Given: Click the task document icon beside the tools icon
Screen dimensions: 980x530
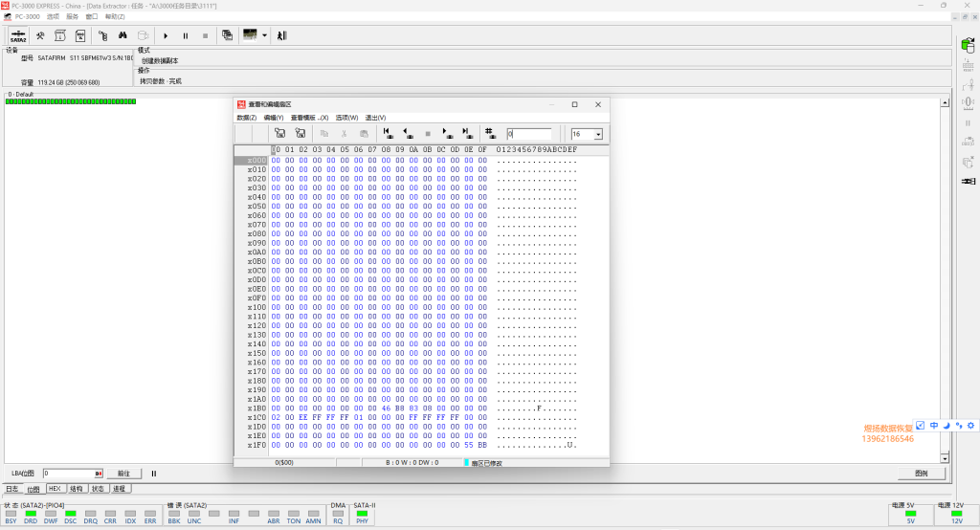Looking at the screenshot, I should [60, 36].
